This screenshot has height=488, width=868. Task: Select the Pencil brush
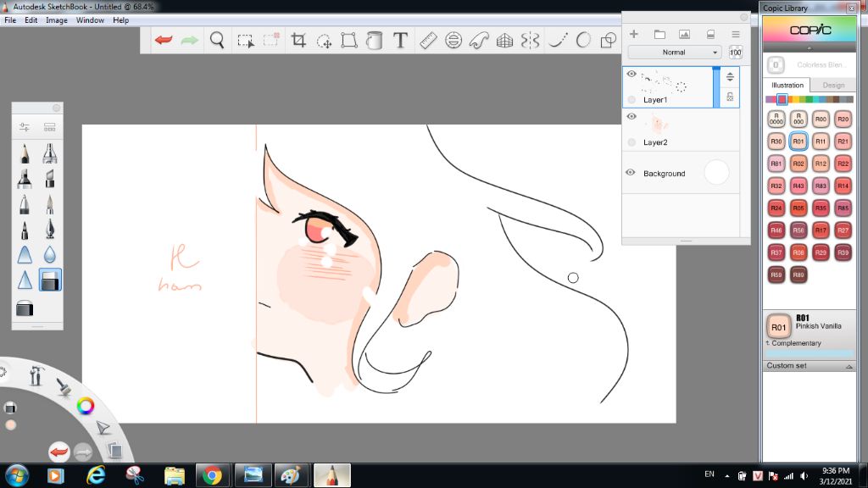click(x=25, y=153)
